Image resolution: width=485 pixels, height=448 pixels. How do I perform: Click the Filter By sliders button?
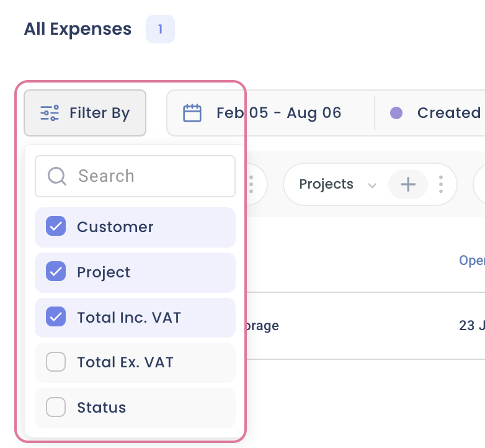(85, 113)
